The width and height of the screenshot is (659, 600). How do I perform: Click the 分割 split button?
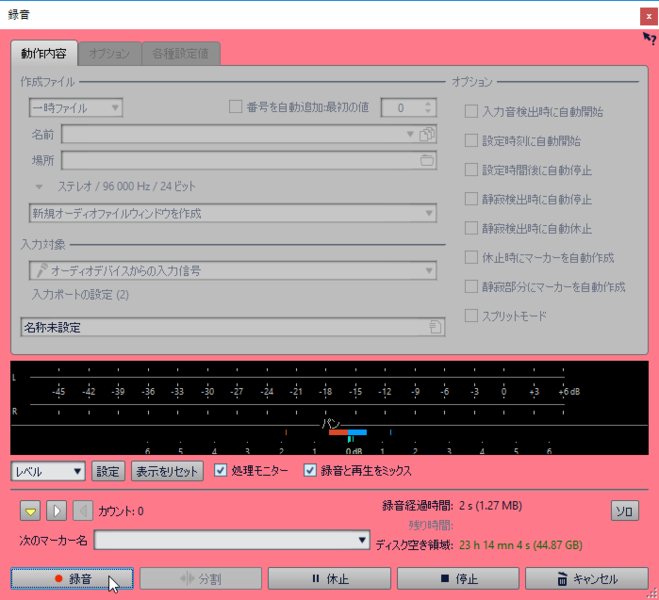coord(200,579)
